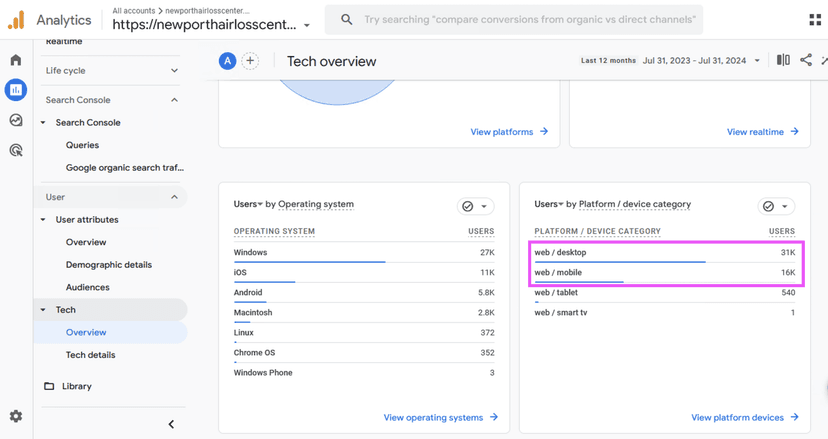Toggle data quality check in Operating system card
Screen dimensions: 828x439
475,206
